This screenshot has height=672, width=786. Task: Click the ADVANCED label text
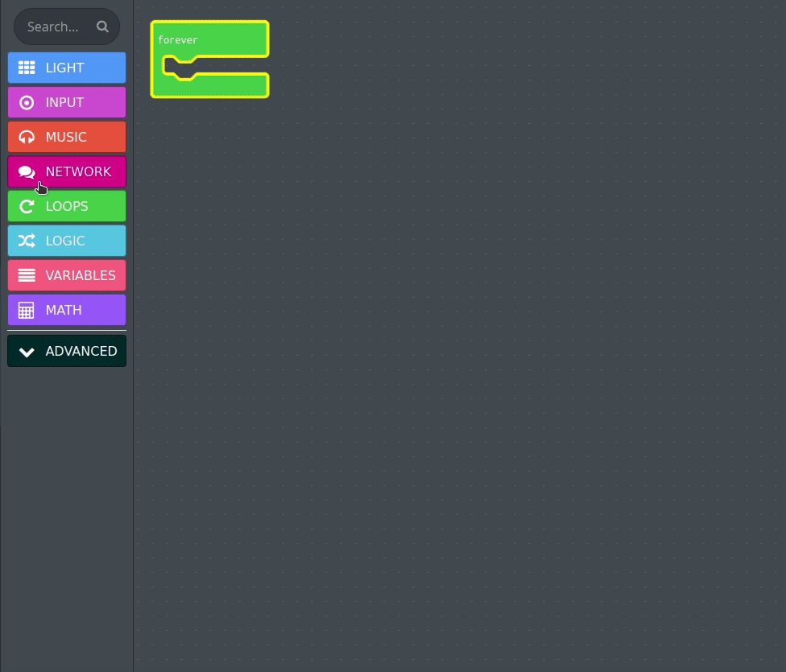[81, 352]
